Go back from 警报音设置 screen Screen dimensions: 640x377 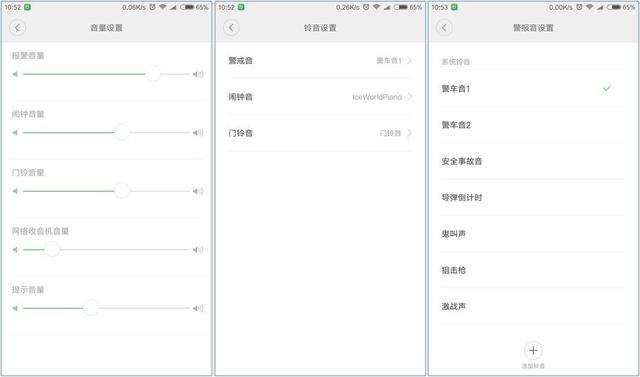coord(444,28)
